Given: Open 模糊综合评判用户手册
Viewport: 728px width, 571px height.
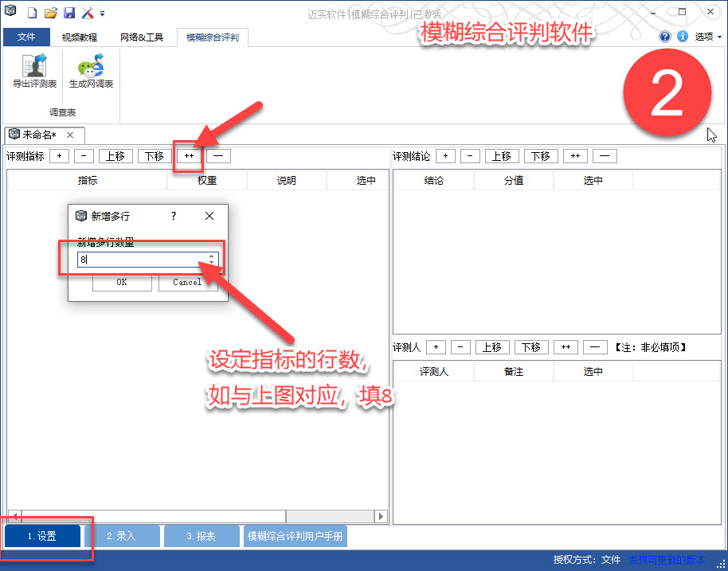Looking at the screenshot, I should click(x=296, y=536).
